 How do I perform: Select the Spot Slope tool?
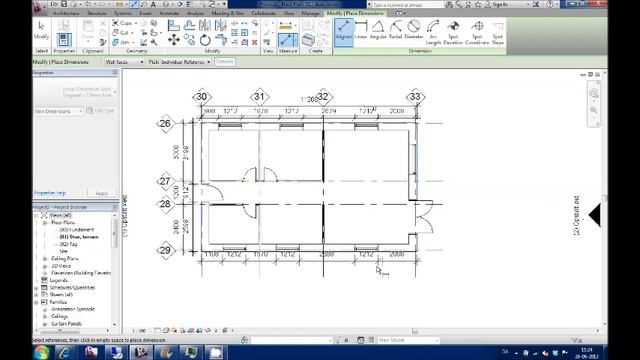coord(498,33)
